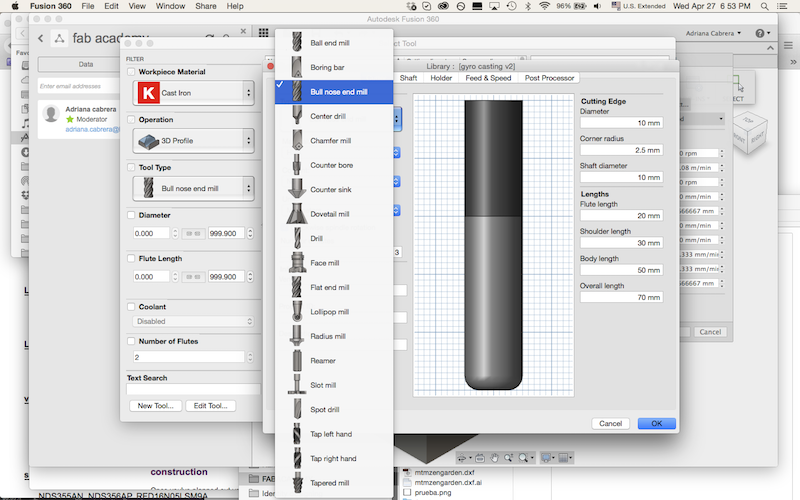Select Radius mill from list
Screen dimensions: 800x500
(x=334, y=336)
